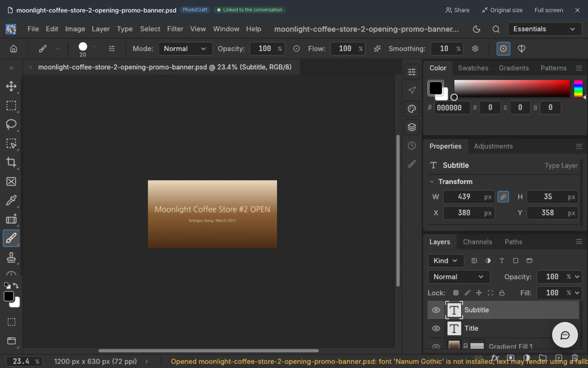Open the brush Mode dropdown
The image size is (588, 368).
pos(185,49)
